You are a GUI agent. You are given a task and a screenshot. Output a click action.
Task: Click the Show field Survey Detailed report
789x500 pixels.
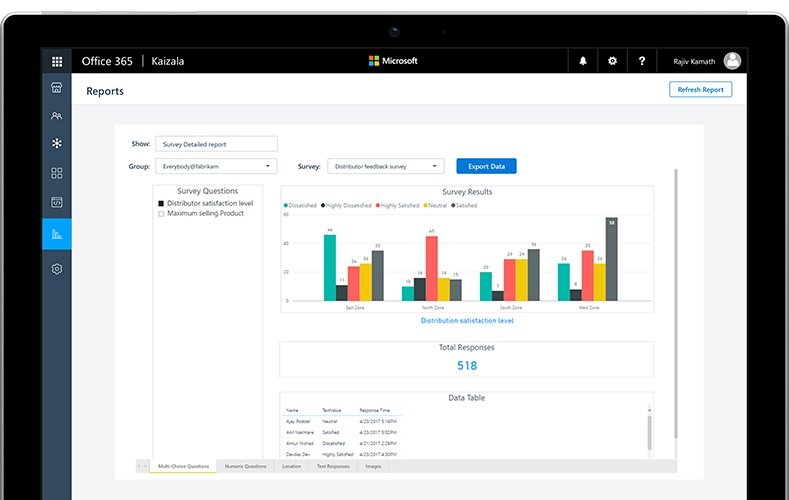216,144
